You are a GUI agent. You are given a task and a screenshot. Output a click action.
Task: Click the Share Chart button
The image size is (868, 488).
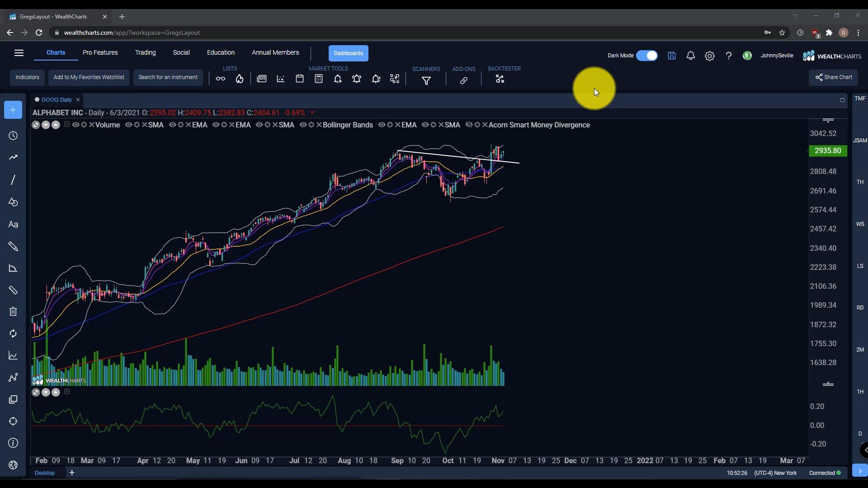[833, 77]
